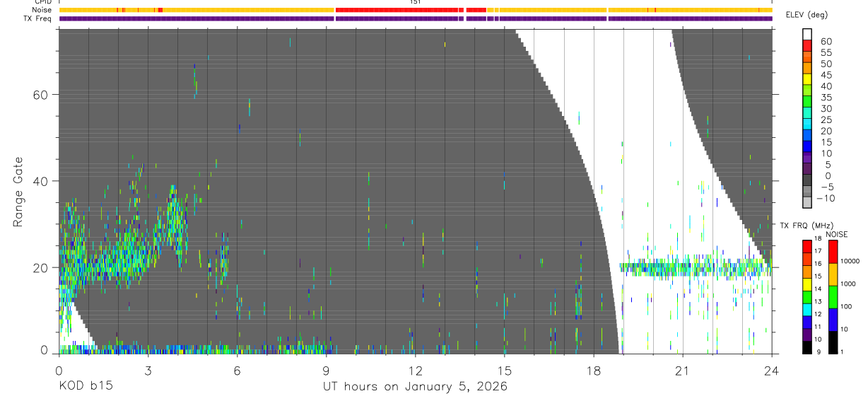This screenshot has height=401, width=868.
Task: Select the yellow 40–45 degree ELEV colorbar segment
Action: (x=807, y=80)
